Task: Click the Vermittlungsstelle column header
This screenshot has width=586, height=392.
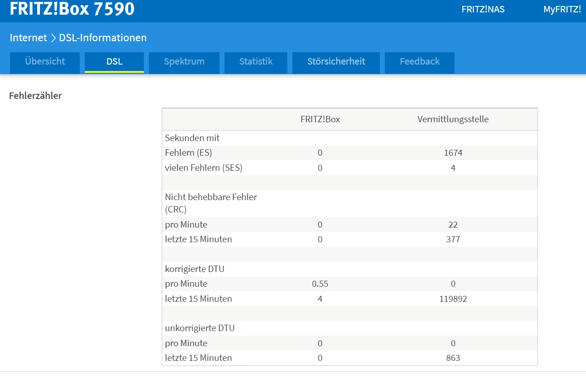Action: click(x=453, y=119)
